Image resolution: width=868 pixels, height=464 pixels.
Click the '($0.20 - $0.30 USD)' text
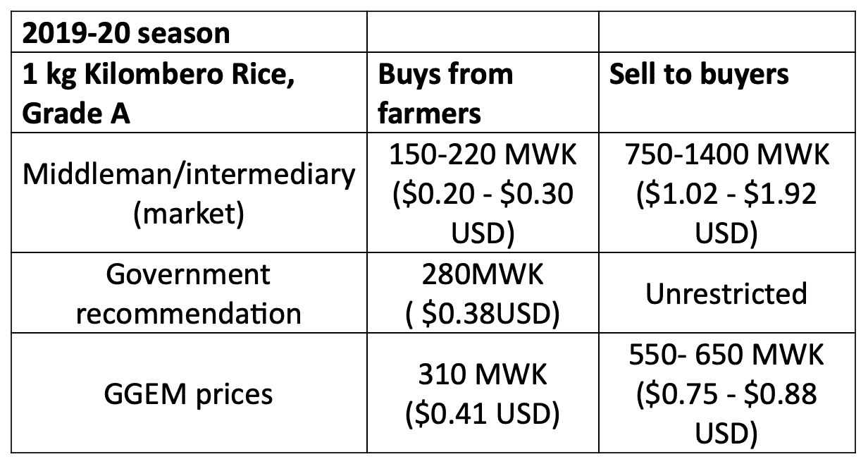(x=482, y=214)
